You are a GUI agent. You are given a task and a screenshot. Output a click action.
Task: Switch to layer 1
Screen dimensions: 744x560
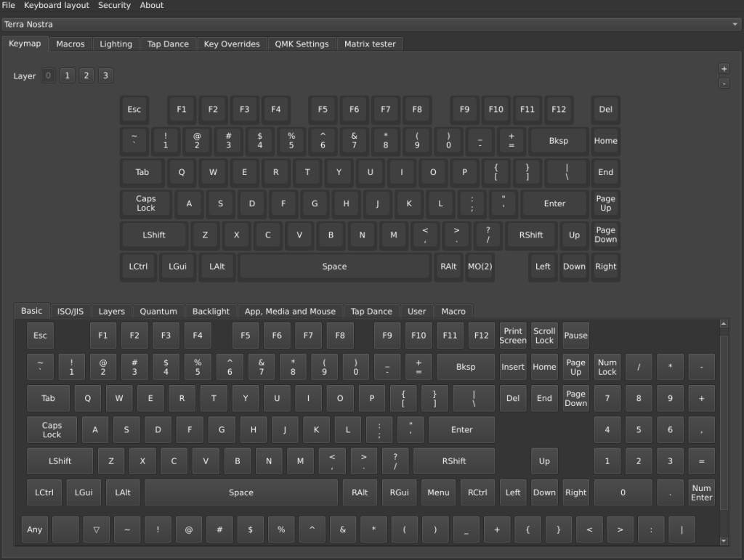click(x=68, y=76)
